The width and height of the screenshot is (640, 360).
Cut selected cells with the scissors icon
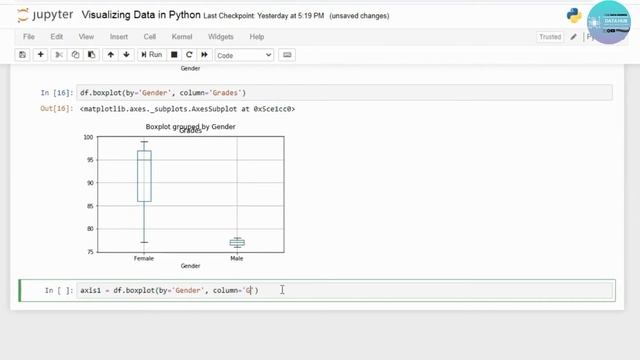tap(59, 55)
